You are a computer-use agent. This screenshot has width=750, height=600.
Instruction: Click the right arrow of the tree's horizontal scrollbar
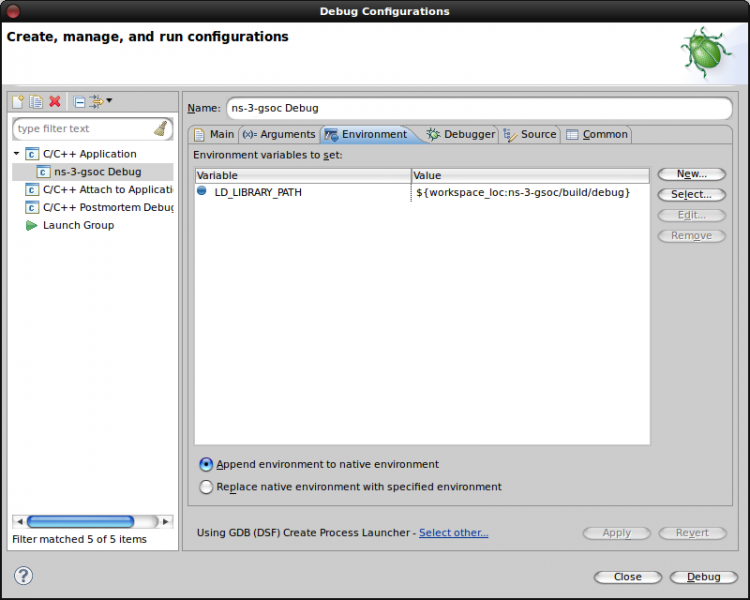(166, 522)
